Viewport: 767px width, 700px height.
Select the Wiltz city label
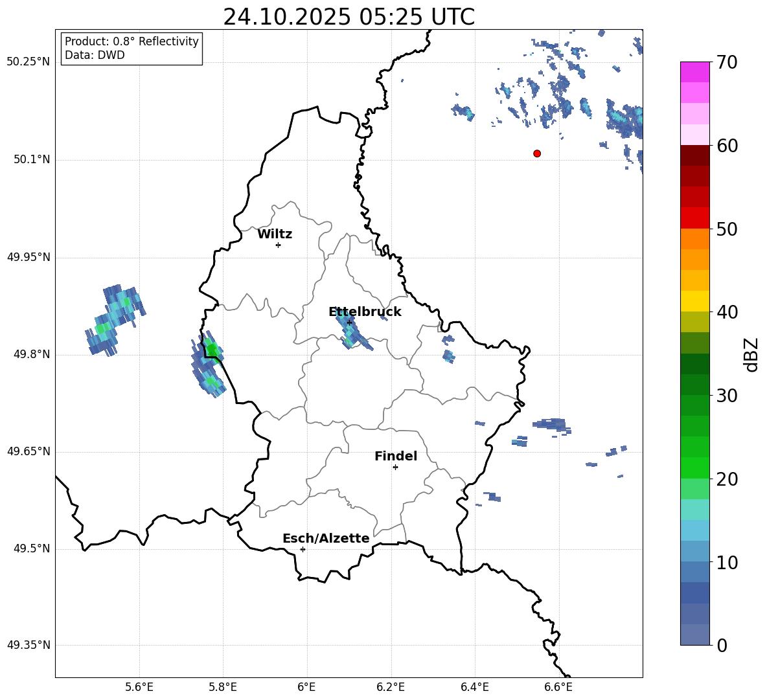[275, 234]
